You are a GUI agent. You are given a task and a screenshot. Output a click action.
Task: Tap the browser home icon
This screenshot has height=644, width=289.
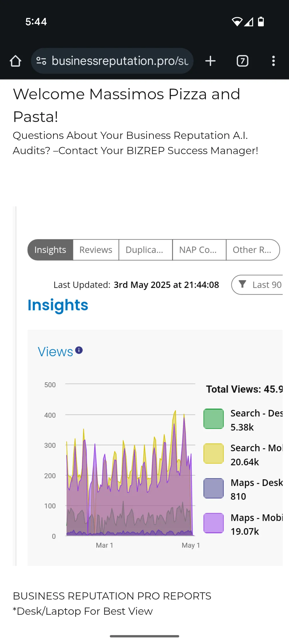[15, 61]
